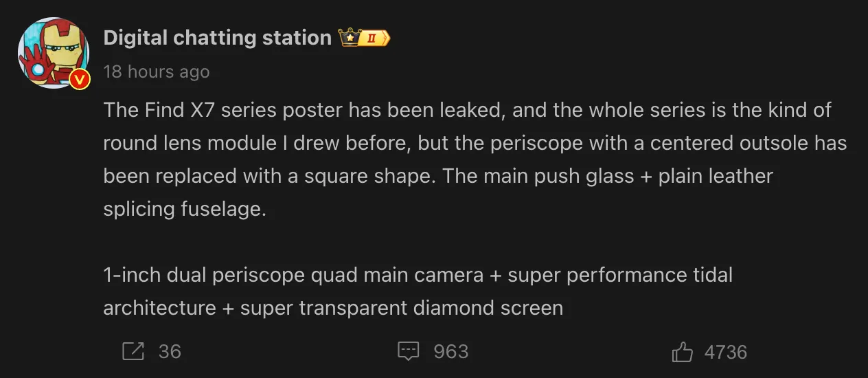Click the comment count 963
868x378 pixels.
[x=451, y=352]
